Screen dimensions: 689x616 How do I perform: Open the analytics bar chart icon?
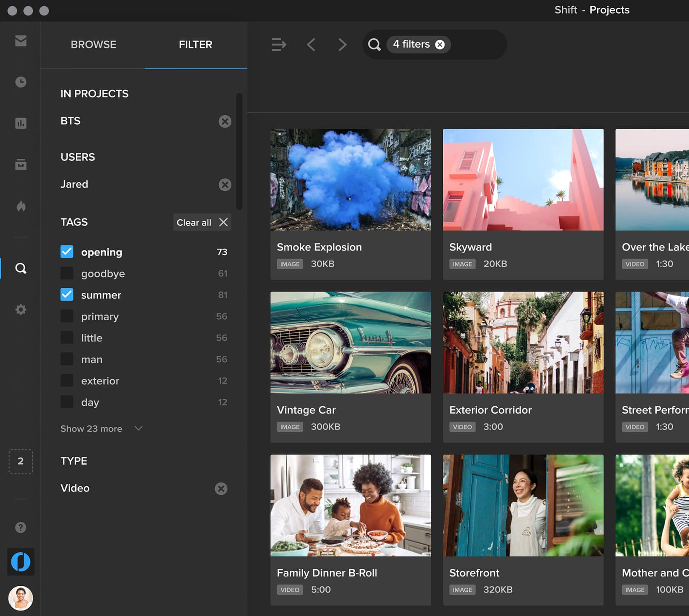coord(20,123)
